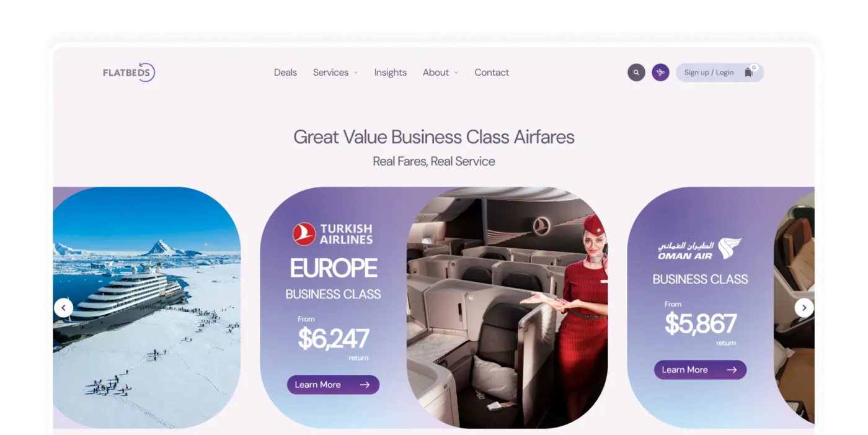
Task: Open the search icon button
Action: click(636, 73)
